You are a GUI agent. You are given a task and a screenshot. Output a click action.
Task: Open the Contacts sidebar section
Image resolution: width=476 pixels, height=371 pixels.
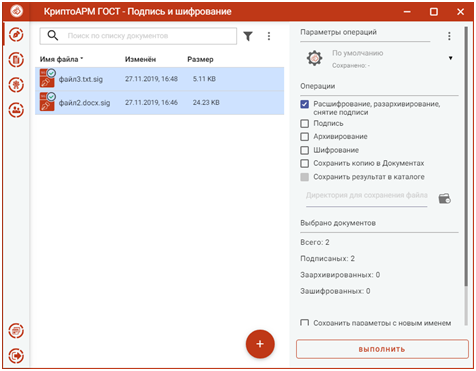[16, 110]
